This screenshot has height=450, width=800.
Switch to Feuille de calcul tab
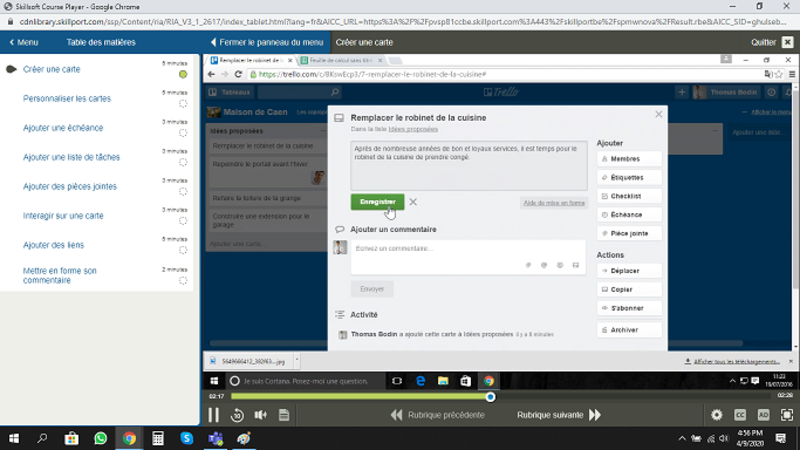(341, 60)
